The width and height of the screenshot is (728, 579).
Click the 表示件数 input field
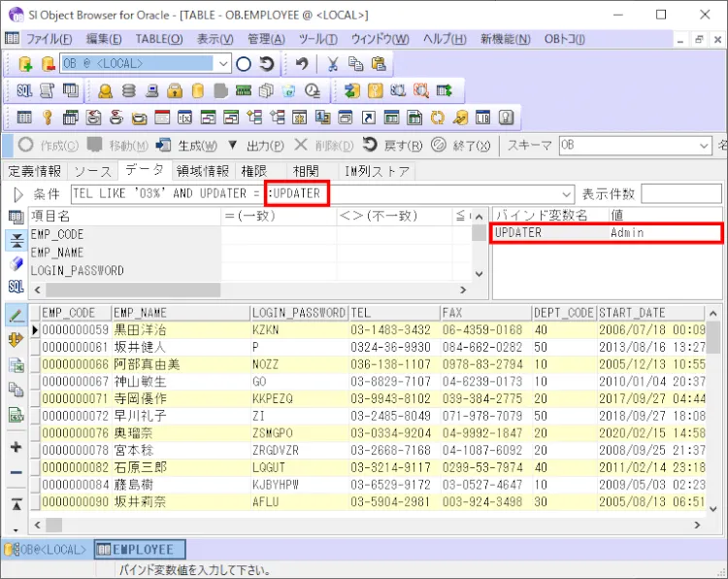tap(681, 194)
